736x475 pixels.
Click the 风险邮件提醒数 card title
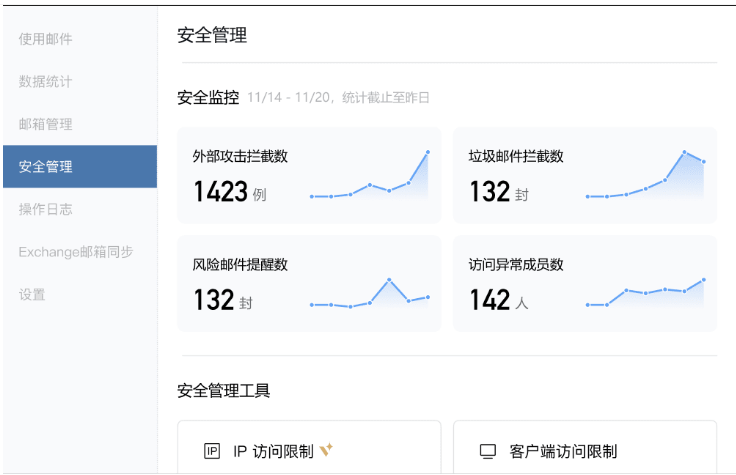240,264
